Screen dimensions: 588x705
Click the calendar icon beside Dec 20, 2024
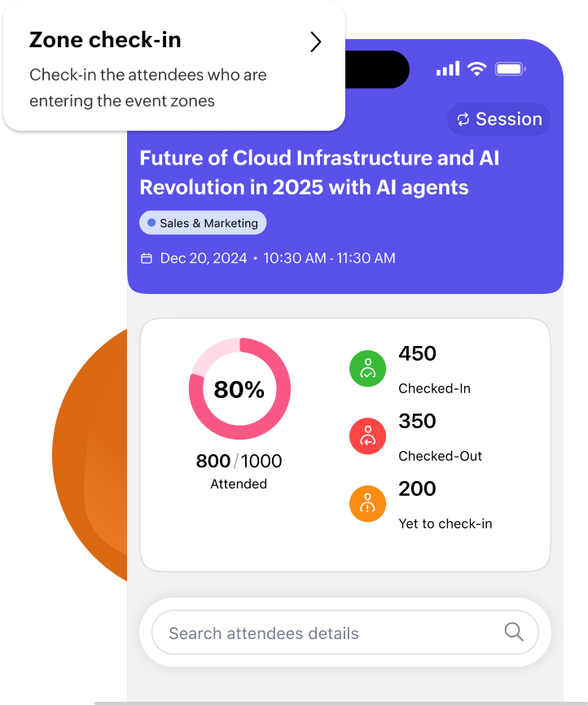coord(147,258)
